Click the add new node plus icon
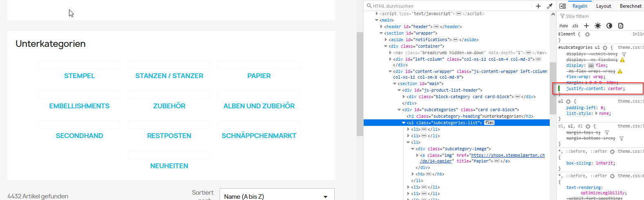The width and height of the screenshot is (644, 200). [x=538, y=6]
